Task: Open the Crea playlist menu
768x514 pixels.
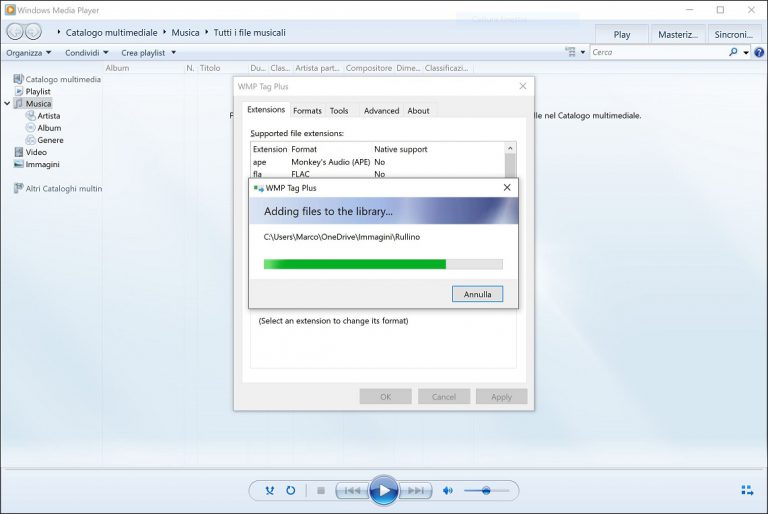Action: (x=148, y=52)
